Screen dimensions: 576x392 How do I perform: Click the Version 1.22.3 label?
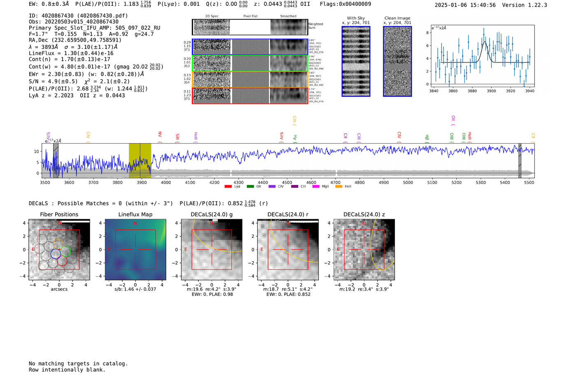(x=525, y=5)
